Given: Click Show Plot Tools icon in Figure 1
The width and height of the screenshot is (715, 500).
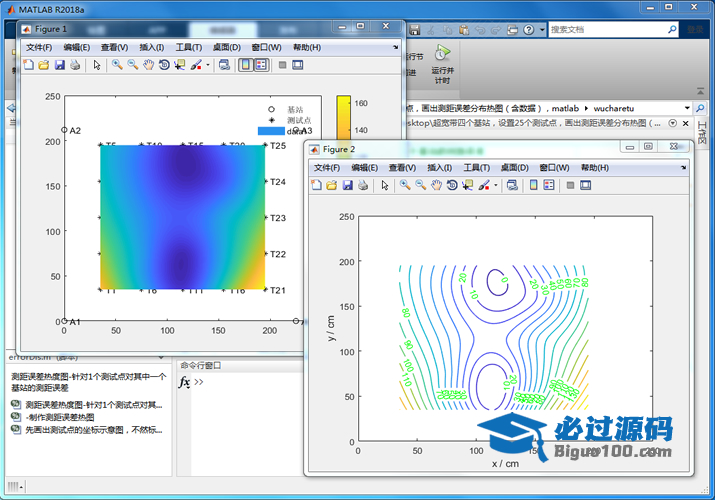Looking at the screenshot, I should point(298,65).
